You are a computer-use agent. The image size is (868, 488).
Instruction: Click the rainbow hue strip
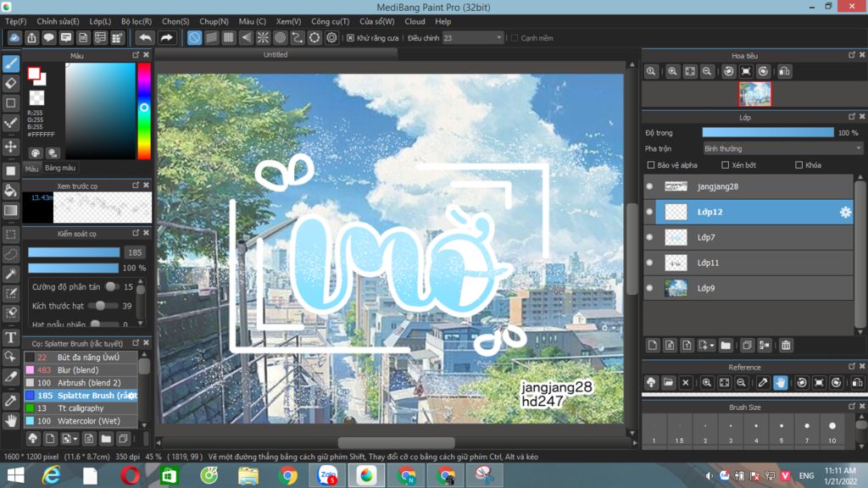tap(144, 111)
